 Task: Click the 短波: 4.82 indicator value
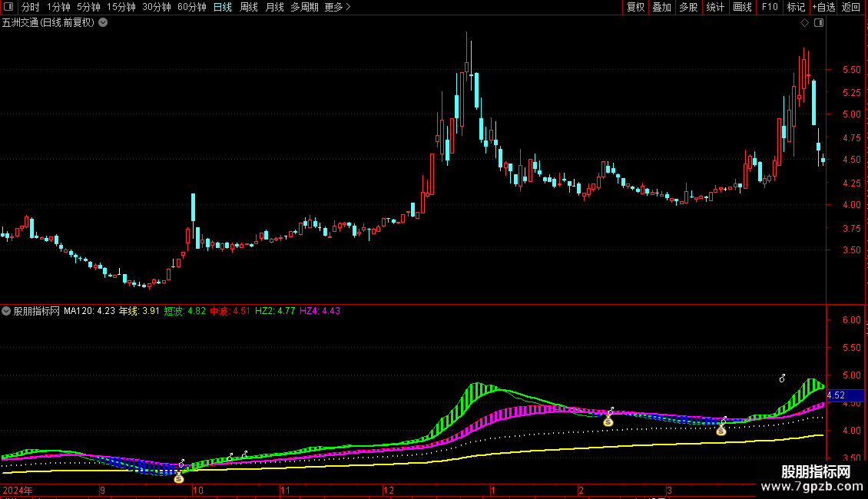coord(185,311)
